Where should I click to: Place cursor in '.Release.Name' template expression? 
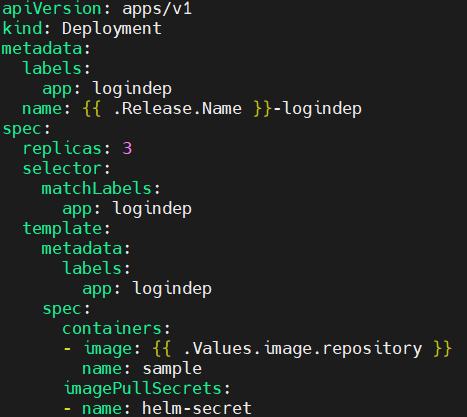[178, 109]
